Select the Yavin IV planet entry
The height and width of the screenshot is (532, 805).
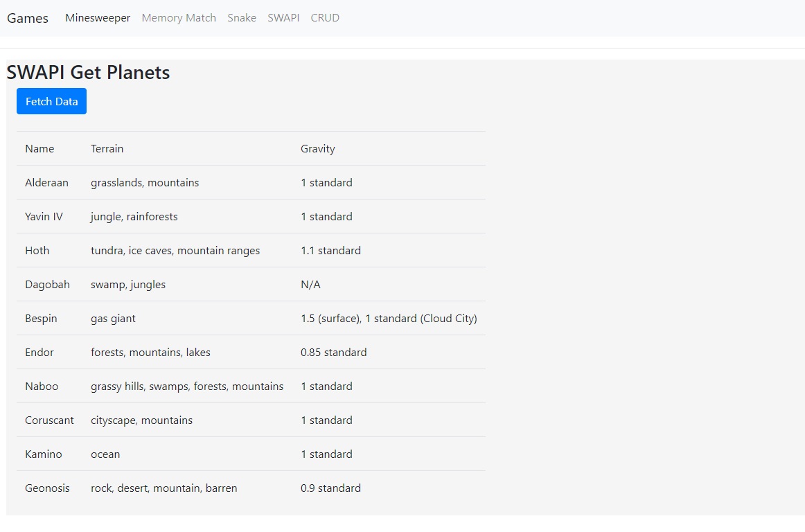click(44, 216)
